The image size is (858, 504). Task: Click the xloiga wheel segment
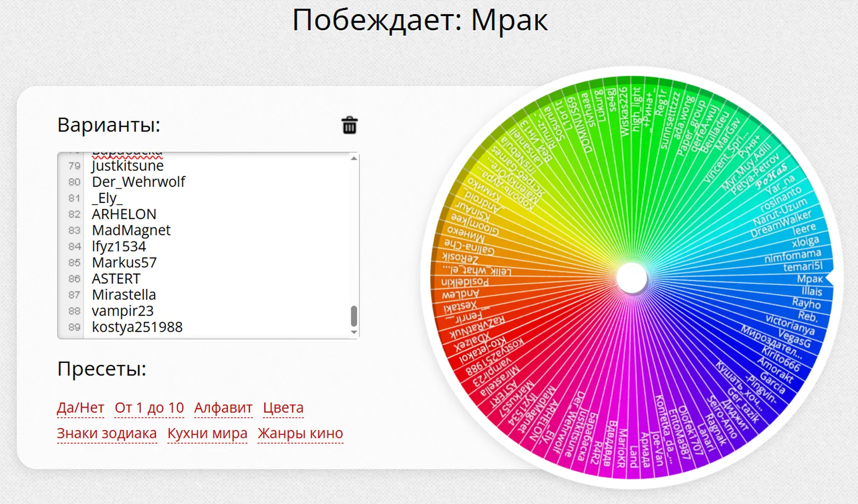point(805,242)
